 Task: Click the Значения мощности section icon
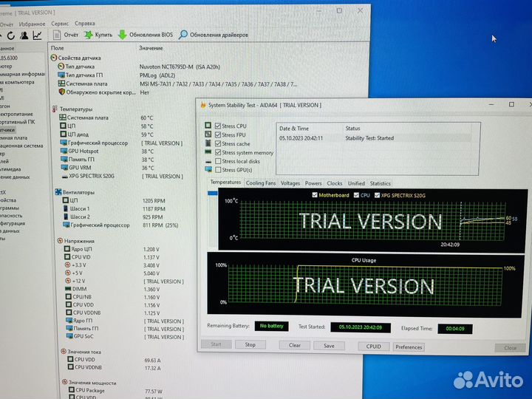pos(64,382)
